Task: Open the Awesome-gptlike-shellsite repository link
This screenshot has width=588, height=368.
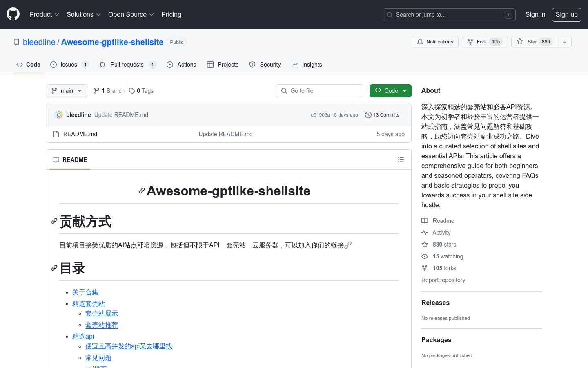Action: click(112, 42)
